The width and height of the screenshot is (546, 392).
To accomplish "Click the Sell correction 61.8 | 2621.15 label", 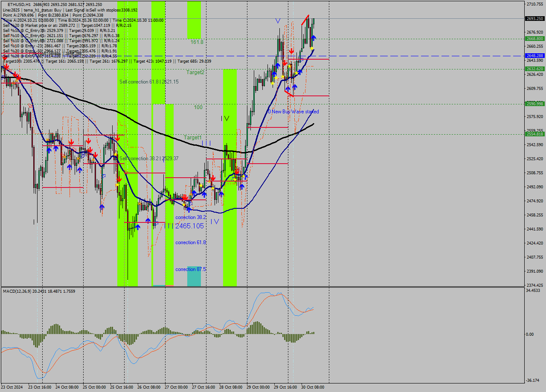I will pyautogui.click(x=149, y=82).
